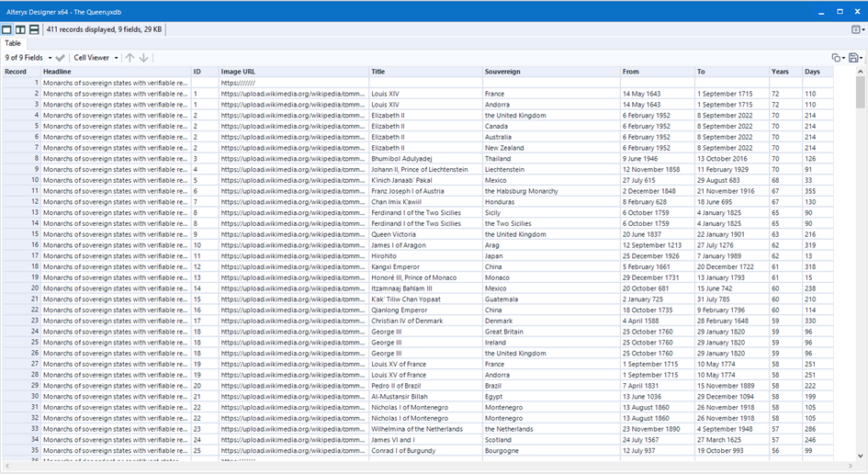The height and width of the screenshot is (474, 868).
Task: Click the save data icon
Action: point(853,58)
